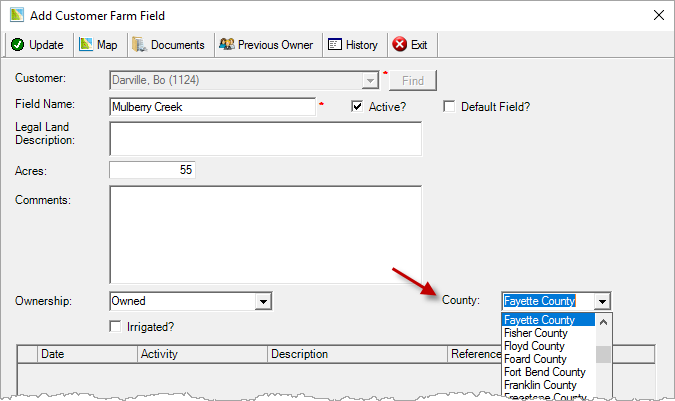Open the History toolbar button
This screenshot has width=675, height=401.
coord(355,45)
